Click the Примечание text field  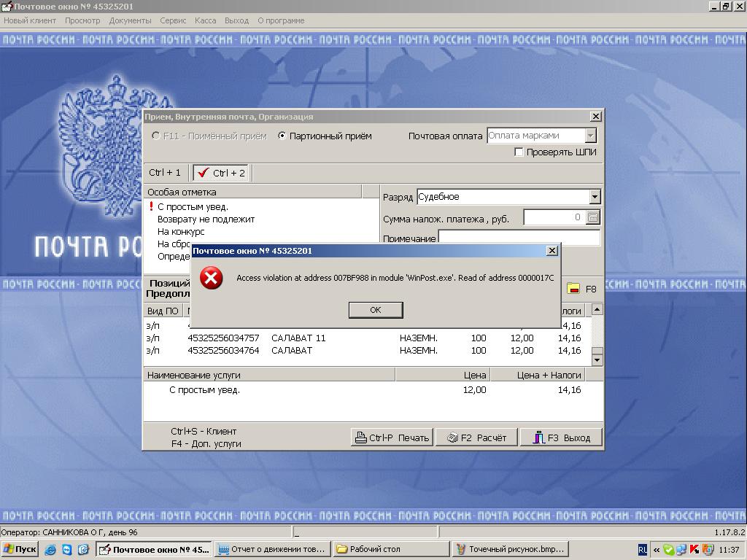tap(519, 238)
